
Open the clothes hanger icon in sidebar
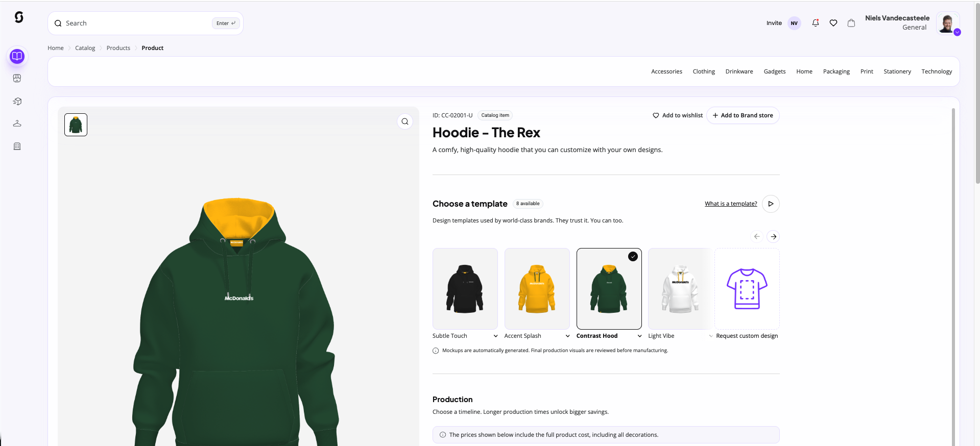coord(17,123)
